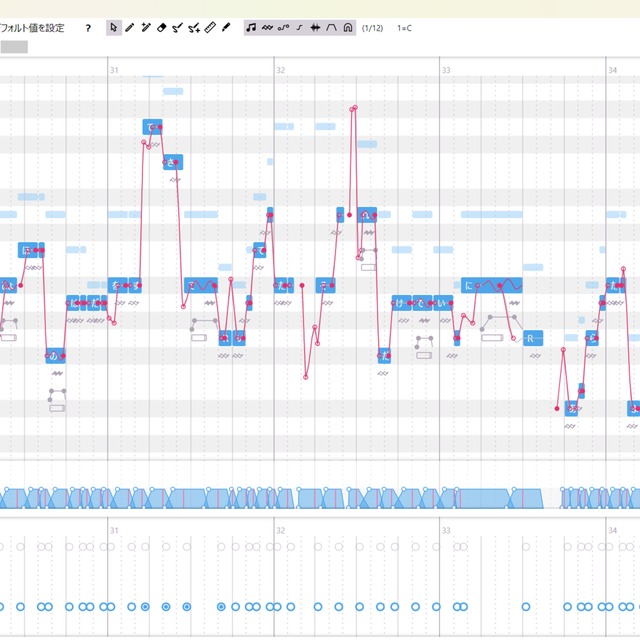Click the brush tool with plus sign

click(194, 28)
